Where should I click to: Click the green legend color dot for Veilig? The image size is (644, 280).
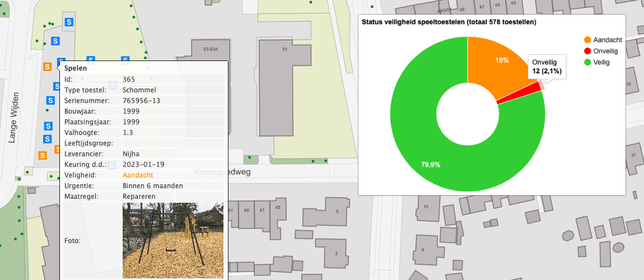[587, 62]
